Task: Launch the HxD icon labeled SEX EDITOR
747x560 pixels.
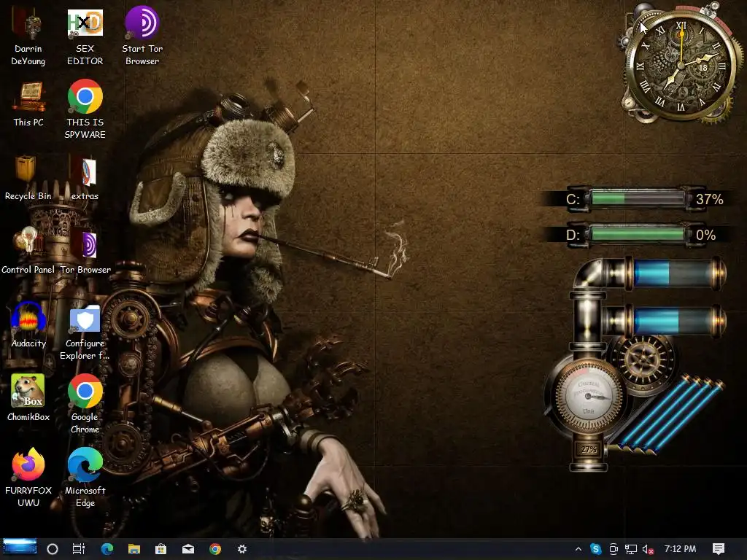Action: pos(85,36)
